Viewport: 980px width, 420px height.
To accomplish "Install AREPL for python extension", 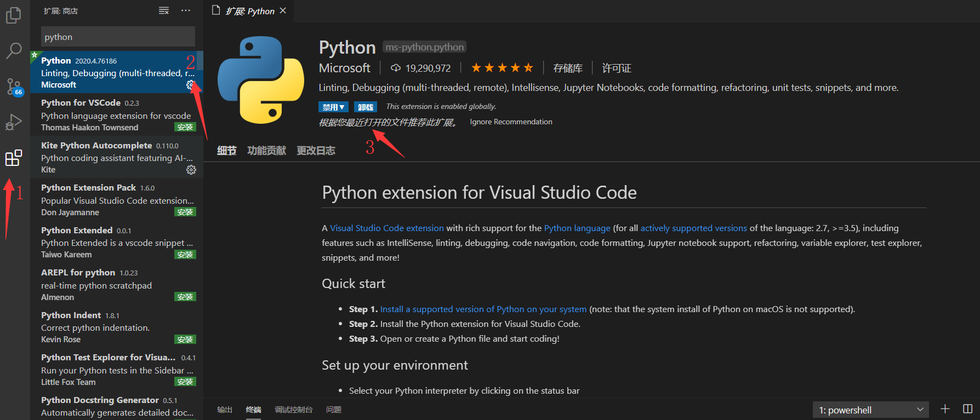I will coord(185,297).
